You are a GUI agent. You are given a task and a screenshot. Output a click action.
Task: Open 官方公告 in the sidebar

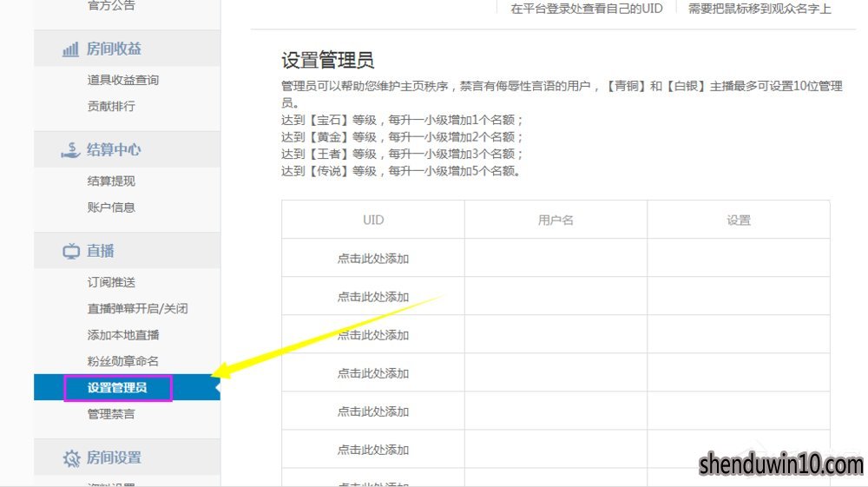pyautogui.click(x=111, y=5)
